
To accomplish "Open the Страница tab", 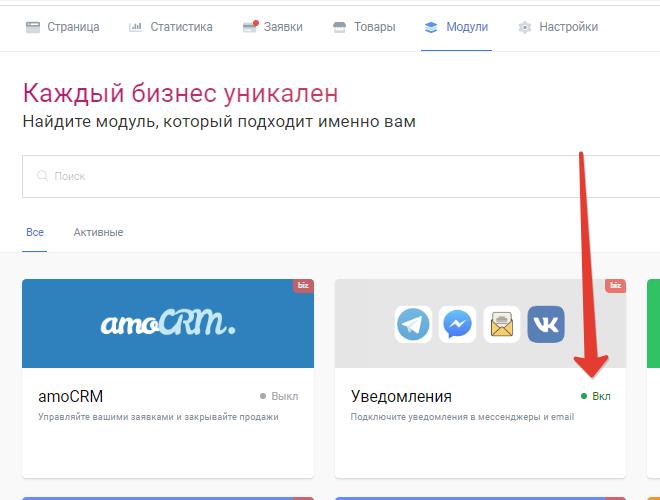I will 63,27.
